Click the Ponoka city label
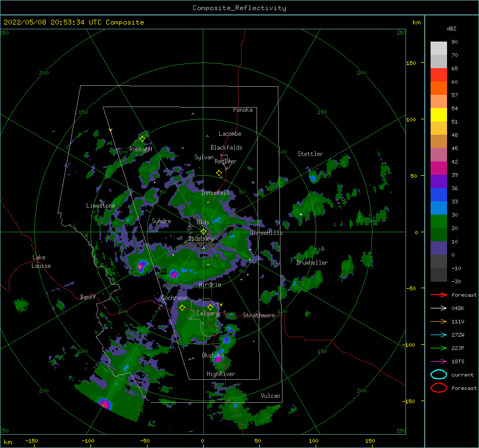 [243, 110]
